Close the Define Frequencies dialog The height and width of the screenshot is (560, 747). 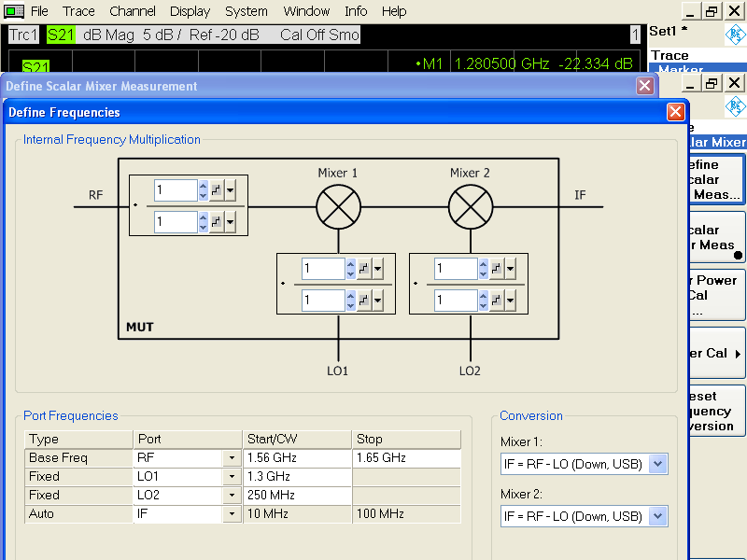(x=675, y=112)
